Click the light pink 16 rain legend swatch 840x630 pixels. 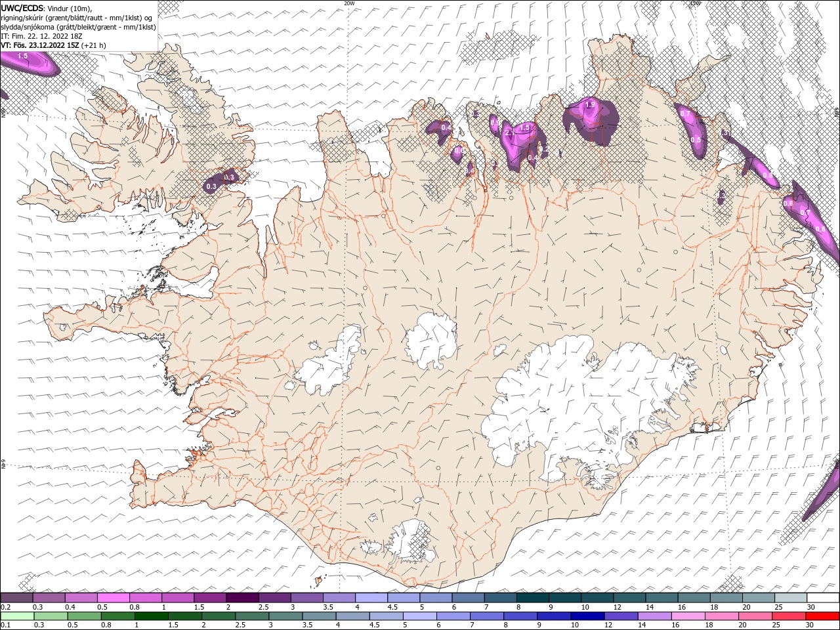point(687,616)
